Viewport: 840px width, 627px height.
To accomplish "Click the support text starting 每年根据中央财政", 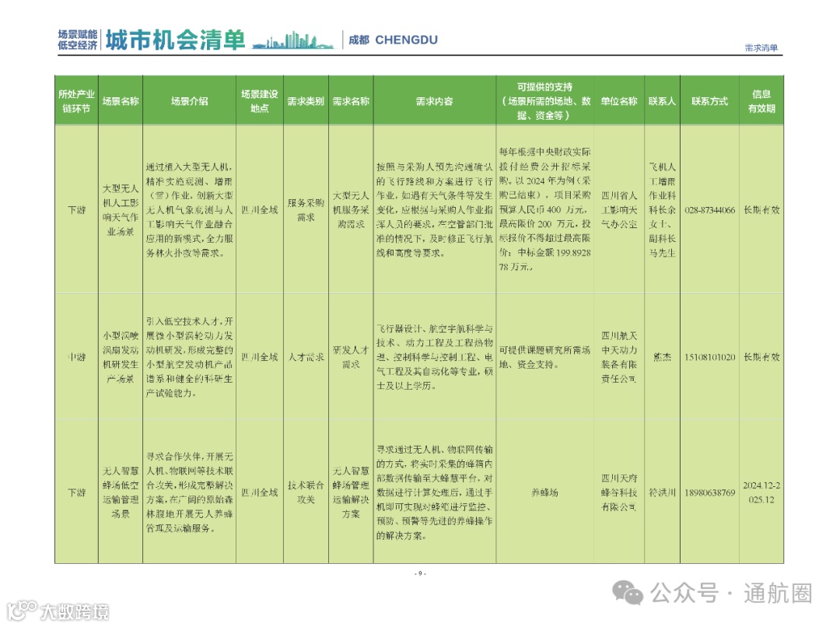I will (x=544, y=209).
